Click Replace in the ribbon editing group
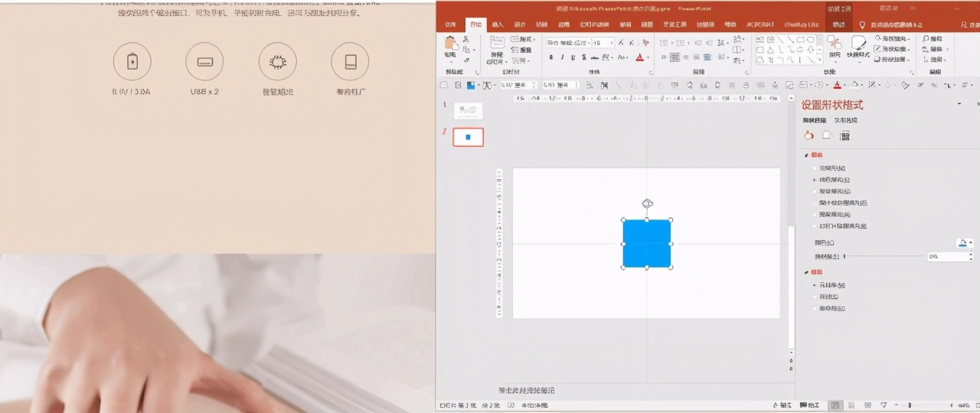980x413 pixels. click(x=935, y=49)
